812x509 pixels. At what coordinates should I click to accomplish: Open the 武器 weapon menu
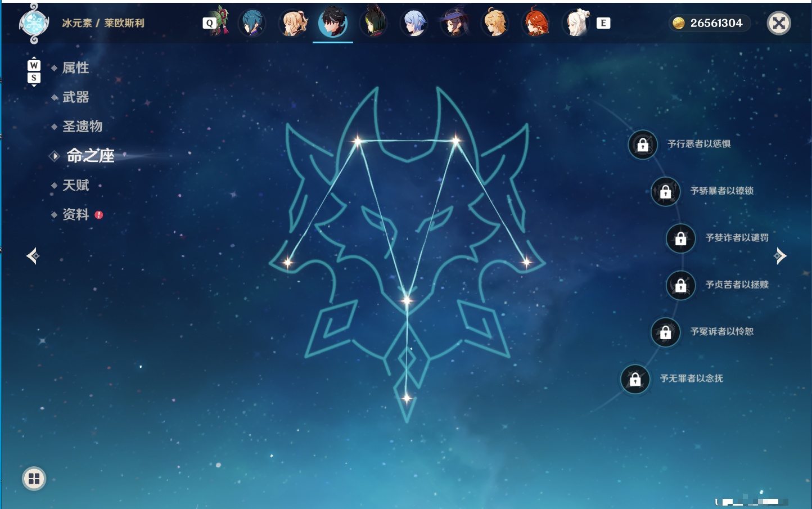tap(75, 97)
